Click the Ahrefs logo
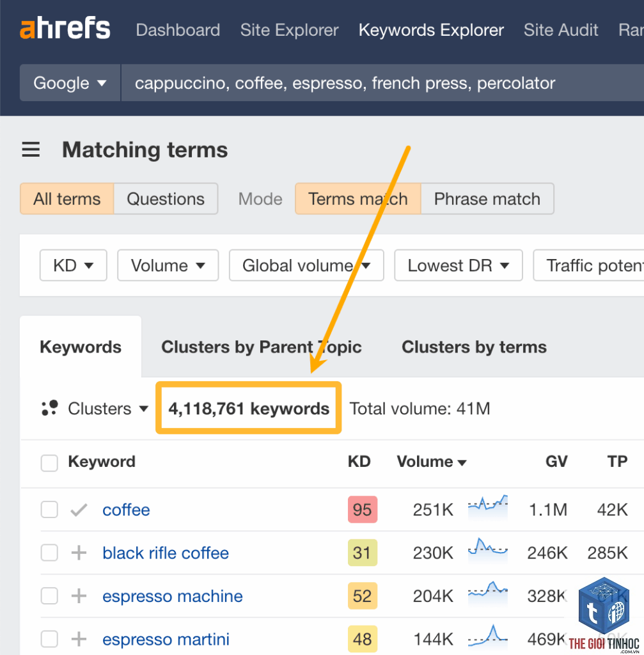 tap(65, 28)
